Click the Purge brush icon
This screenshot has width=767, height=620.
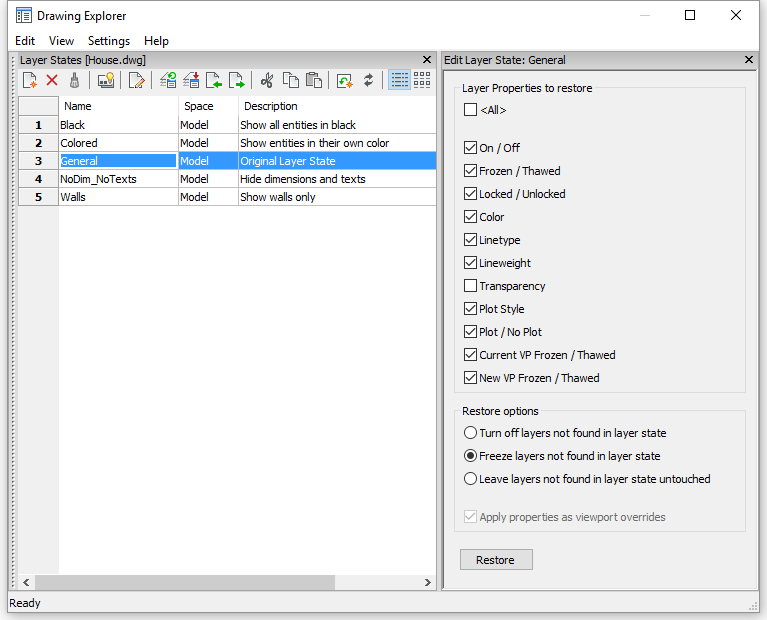click(74, 80)
